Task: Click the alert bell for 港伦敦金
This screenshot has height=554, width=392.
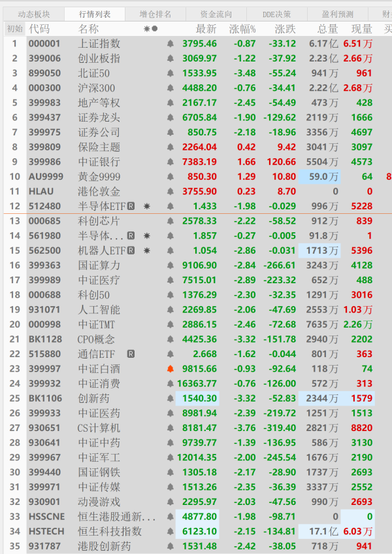Action: coord(170,192)
